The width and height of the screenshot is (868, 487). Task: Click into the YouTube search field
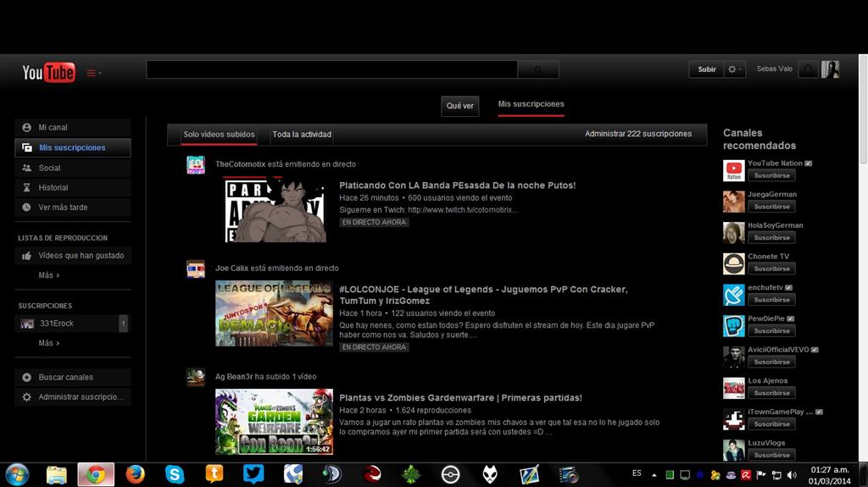tap(331, 69)
